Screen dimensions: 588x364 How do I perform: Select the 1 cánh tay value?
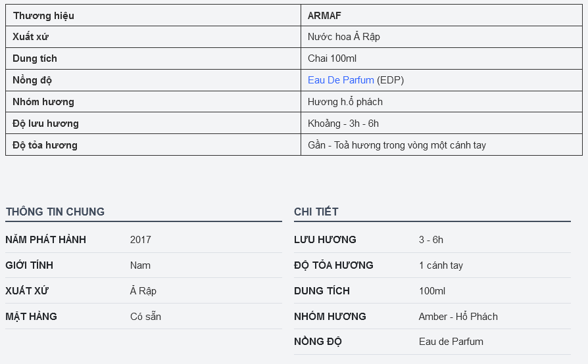pos(441,265)
